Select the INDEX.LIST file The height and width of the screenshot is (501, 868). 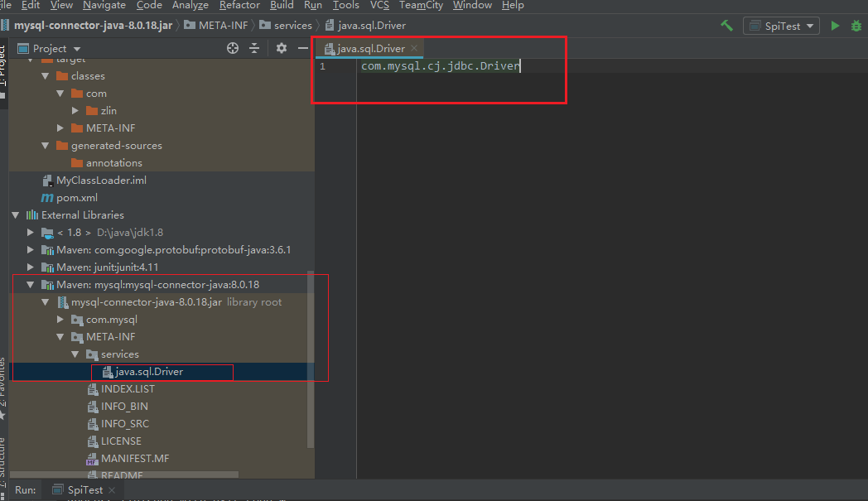(x=128, y=389)
